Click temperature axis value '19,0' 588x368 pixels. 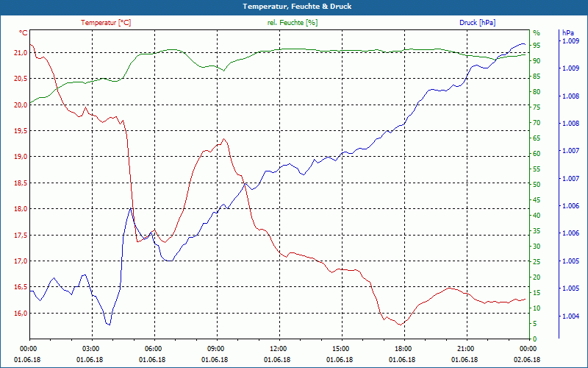(x=21, y=157)
